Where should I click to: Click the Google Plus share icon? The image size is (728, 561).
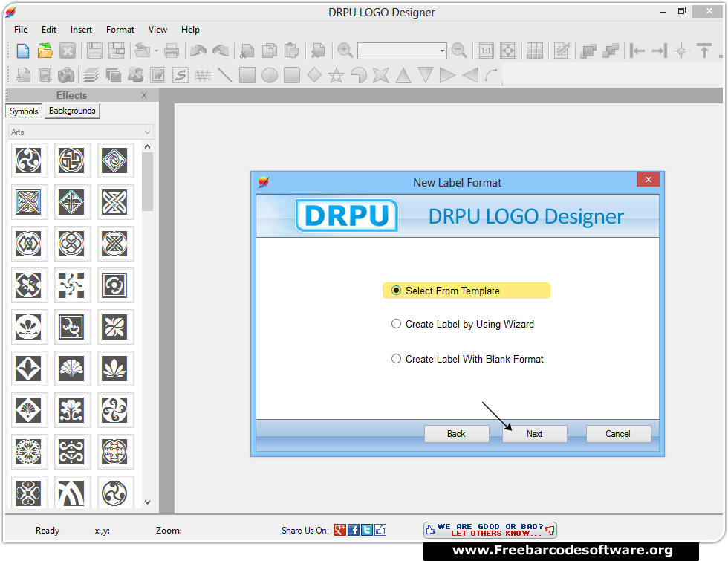[x=340, y=530]
